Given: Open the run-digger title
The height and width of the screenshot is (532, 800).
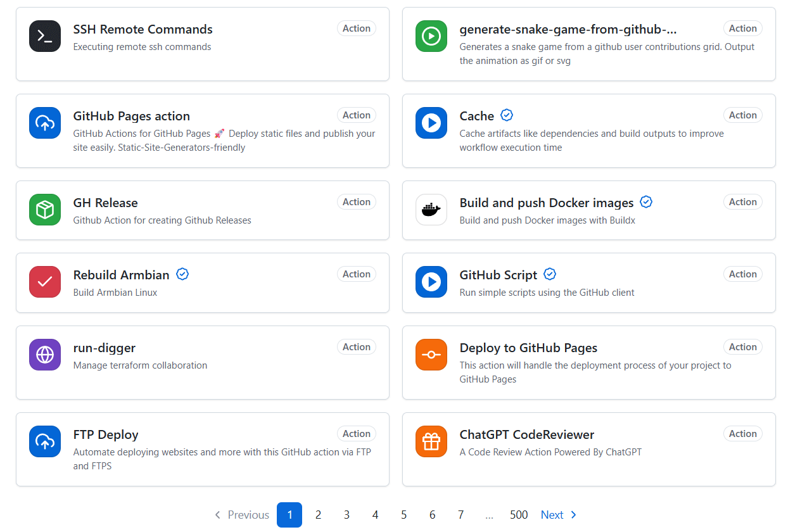Looking at the screenshot, I should pos(105,348).
